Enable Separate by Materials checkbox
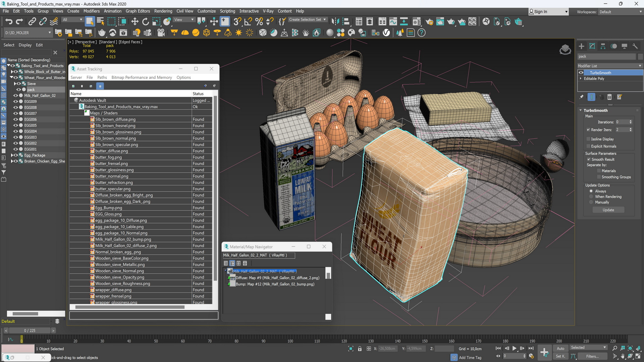Viewport: 644px width, 362px height. (599, 171)
